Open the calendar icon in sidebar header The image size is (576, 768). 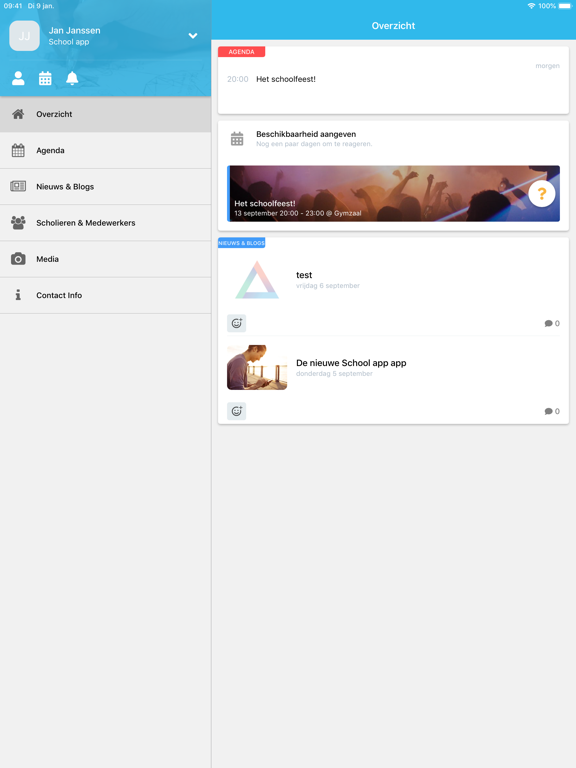click(45, 78)
